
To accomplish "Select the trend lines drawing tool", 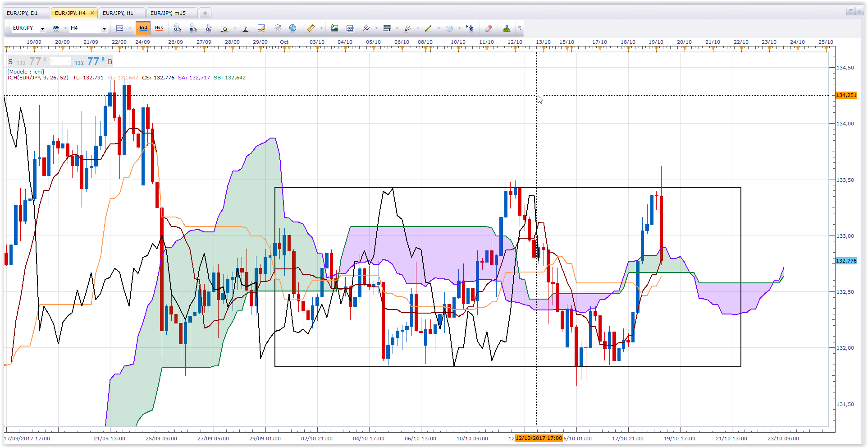I will click(x=366, y=28).
